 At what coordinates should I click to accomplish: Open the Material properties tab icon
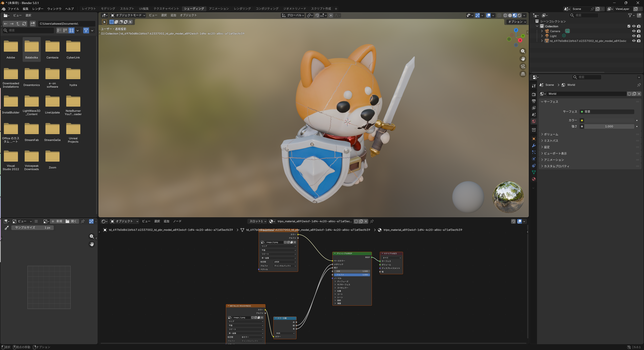pyautogui.click(x=534, y=179)
